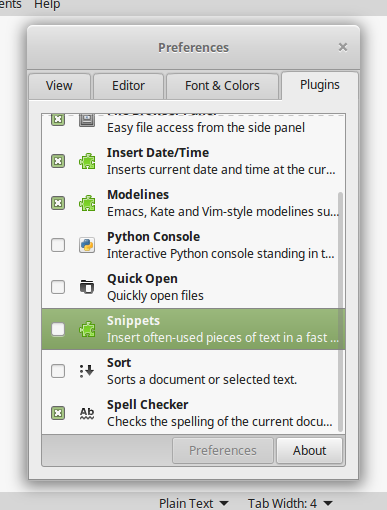Click the Sort arrow icon
Screen dimensions: 387x510
point(87,371)
